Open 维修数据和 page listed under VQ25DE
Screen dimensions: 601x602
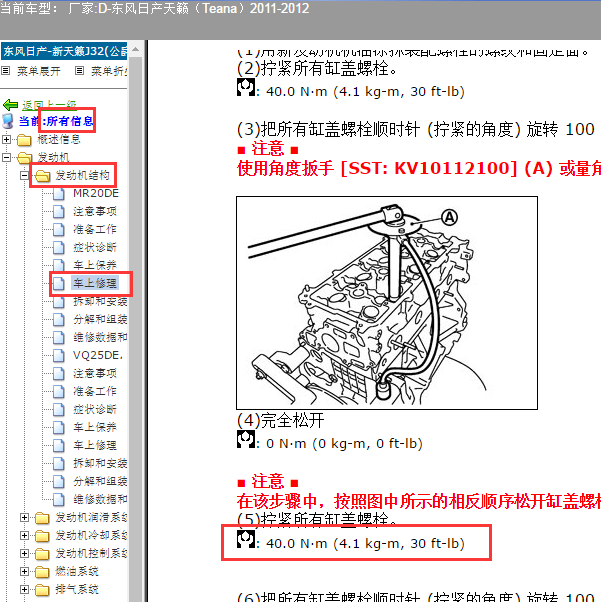click(x=100, y=499)
